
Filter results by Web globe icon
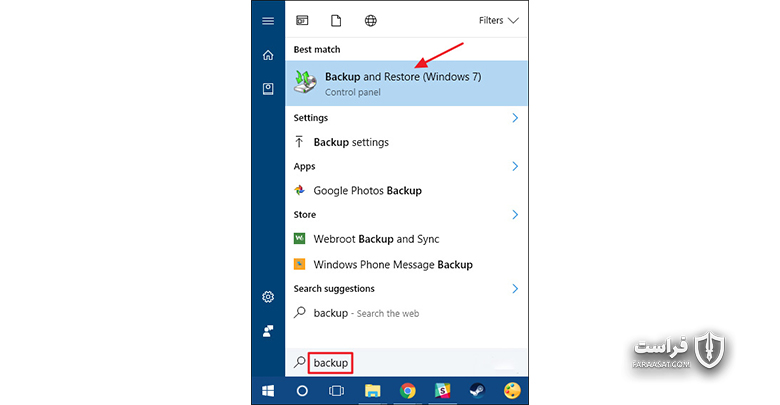(x=371, y=20)
